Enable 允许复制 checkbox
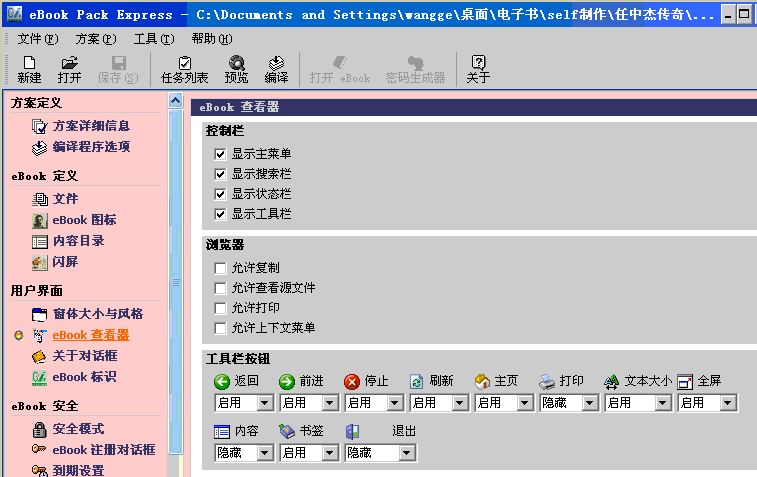 click(x=220, y=268)
